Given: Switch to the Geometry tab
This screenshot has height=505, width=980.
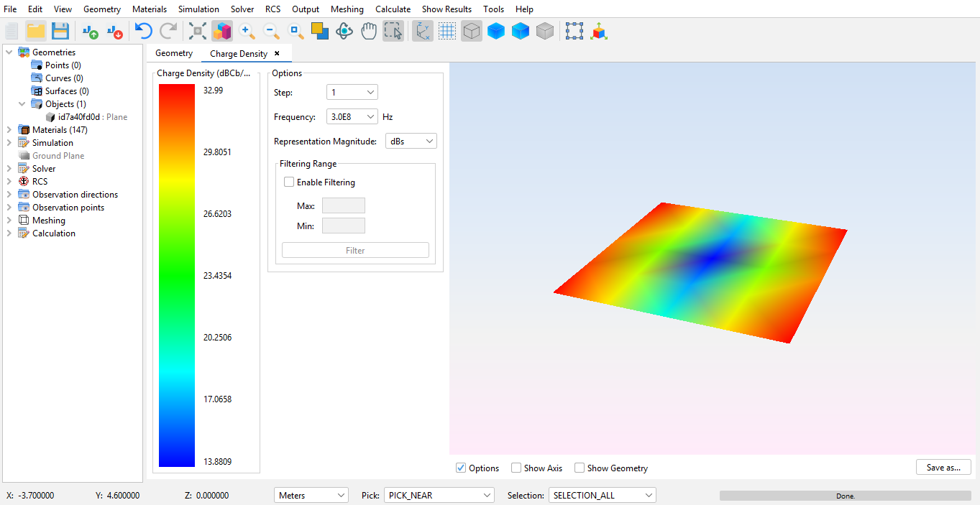Looking at the screenshot, I should click(174, 53).
